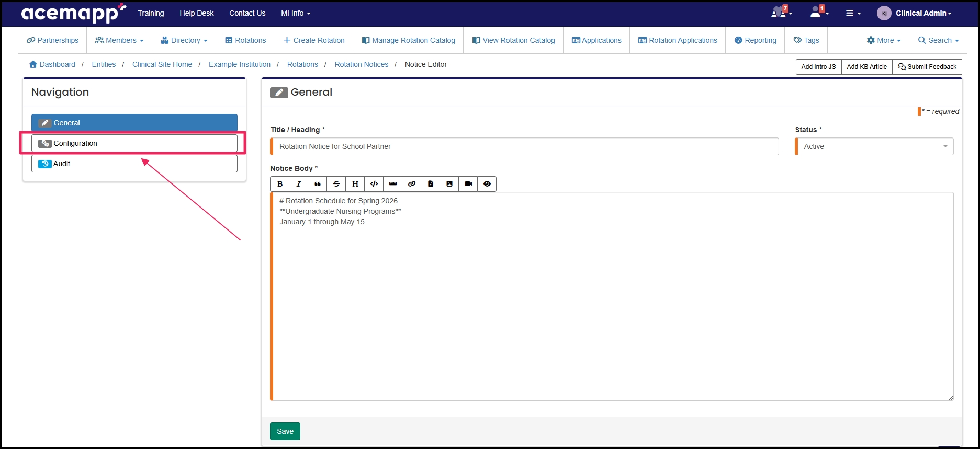Insert a blockquote using quote icon
This screenshot has height=449, width=980.
[318, 184]
